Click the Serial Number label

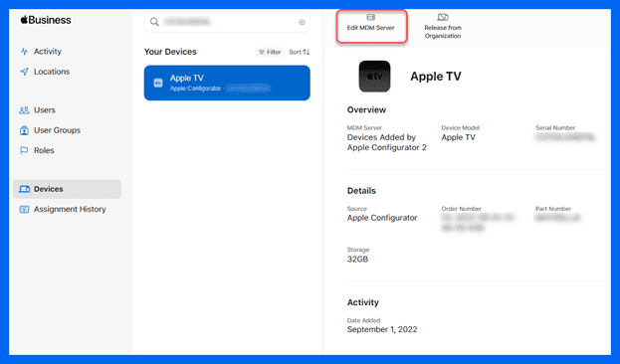tap(555, 127)
